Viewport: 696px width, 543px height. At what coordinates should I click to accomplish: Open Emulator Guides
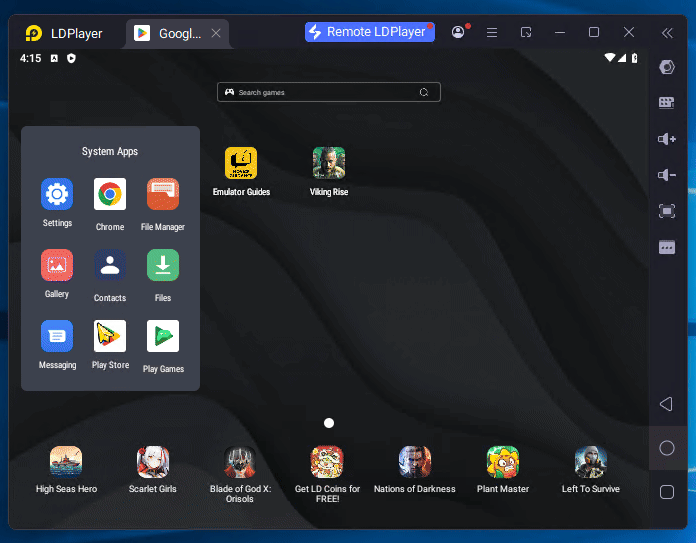pos(241,163)
